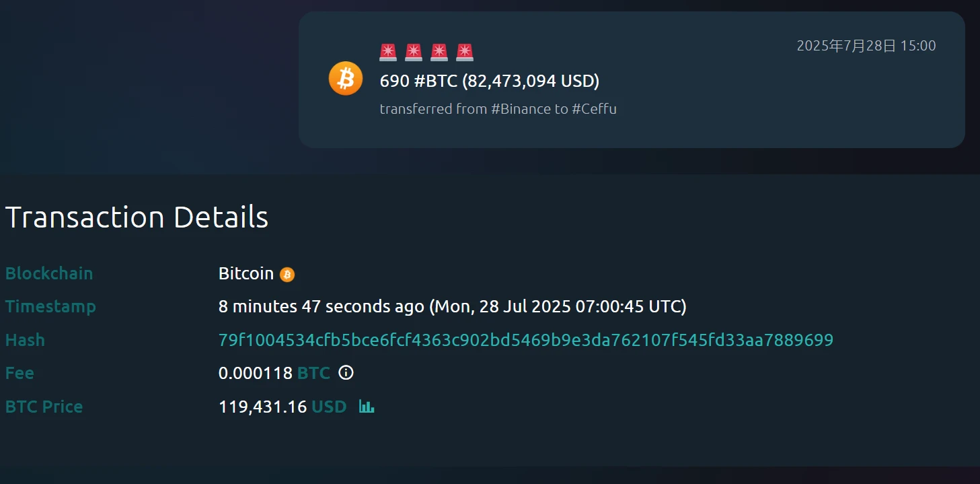Click the bar chart icon next to BTC price
The height and width of the screenshot is (484, 980).
(366, 406)
